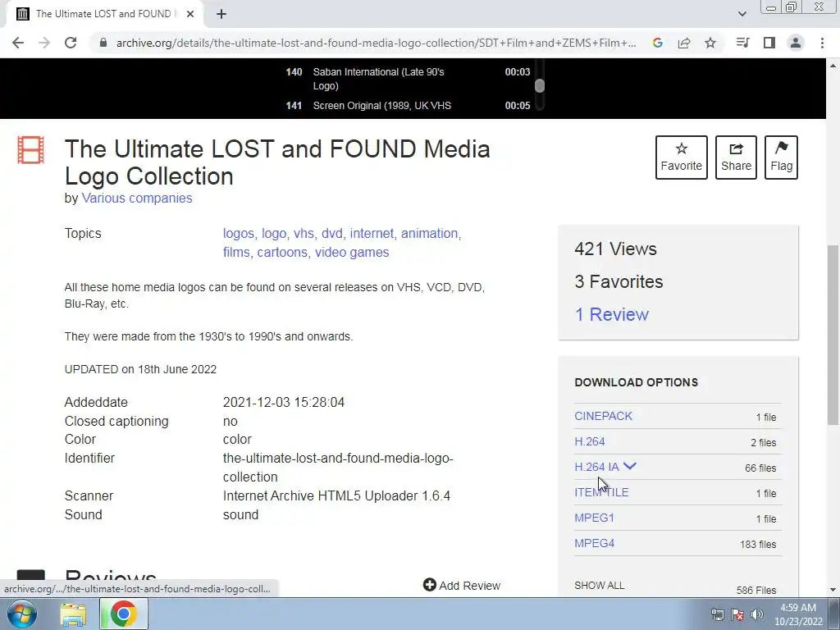Open the Chrome three-dot menu

click(x=822, y=43)
